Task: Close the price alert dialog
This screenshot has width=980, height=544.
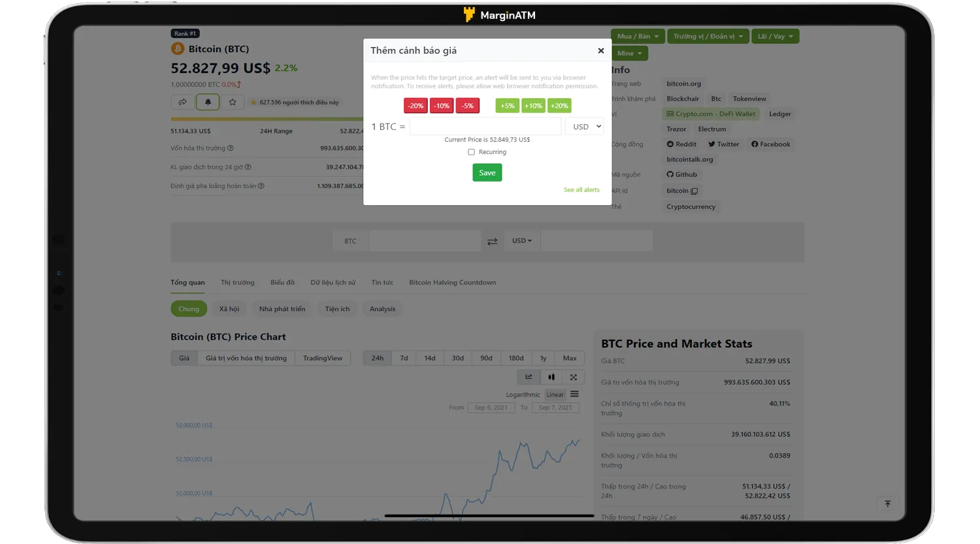Action: coord(600,50)
